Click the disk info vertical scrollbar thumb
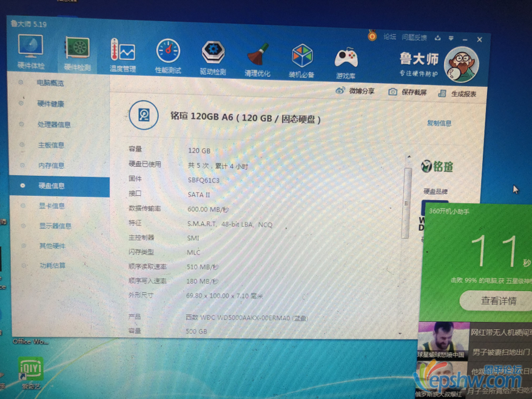532x399 pixels. [x=406, y=203]
